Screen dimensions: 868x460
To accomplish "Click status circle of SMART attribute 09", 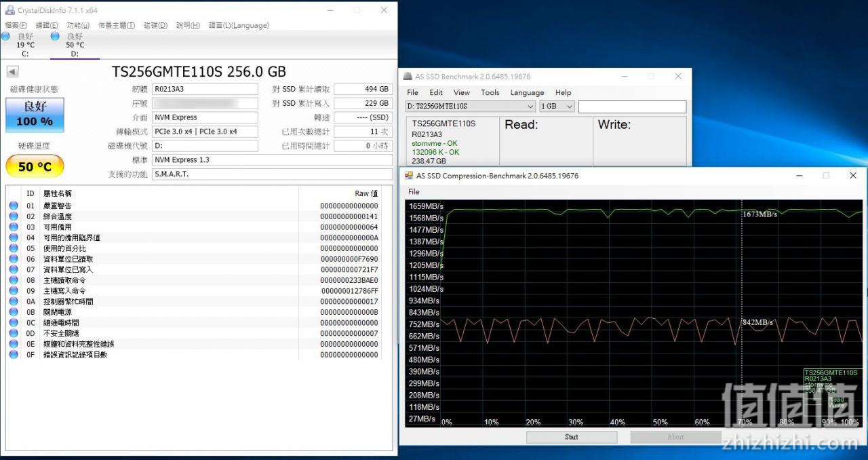I will point(14,290).
